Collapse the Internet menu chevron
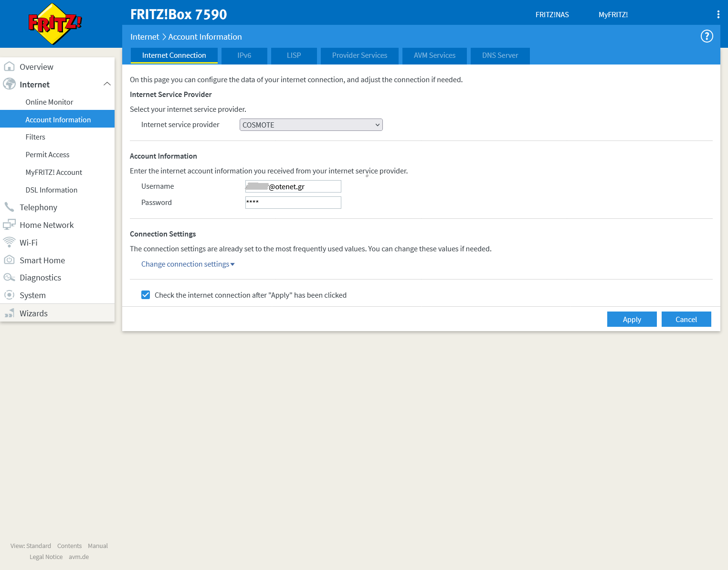728x570 pixels. (107, 84)
